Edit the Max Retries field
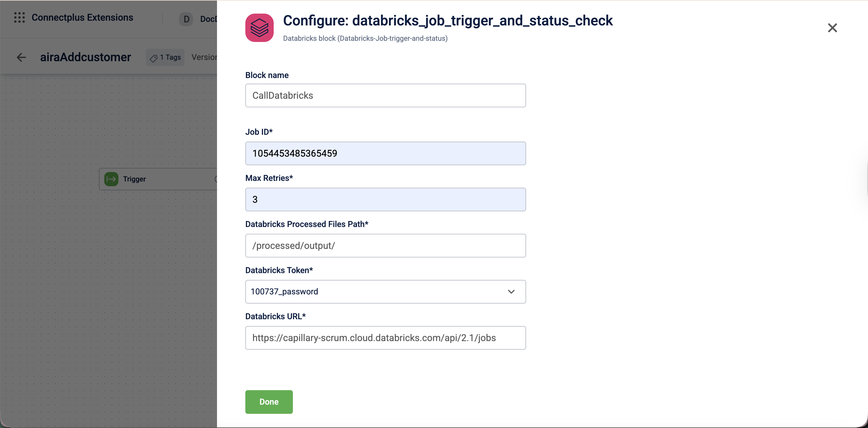 (385, 200)
